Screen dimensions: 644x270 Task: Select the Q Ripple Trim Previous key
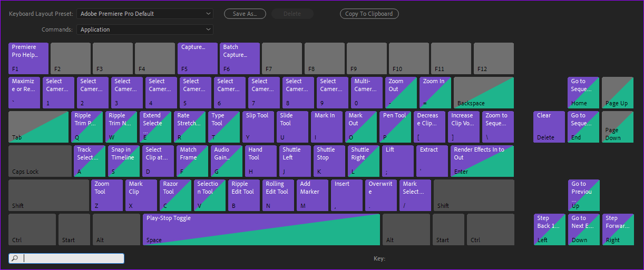coord(87,127)
